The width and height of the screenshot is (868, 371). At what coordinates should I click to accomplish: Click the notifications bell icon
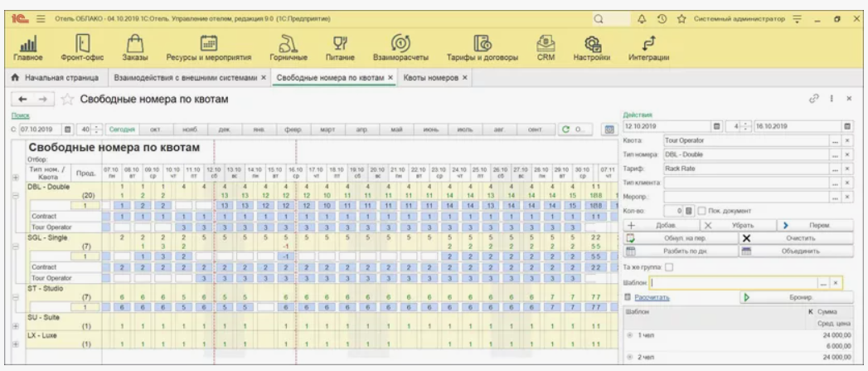tap(641, 17)
